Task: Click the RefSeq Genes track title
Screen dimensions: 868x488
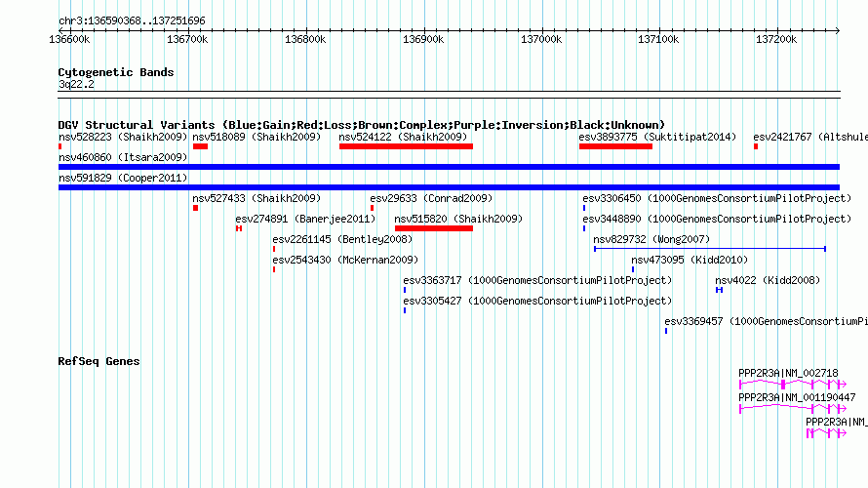Action: click(x=99, y=361)
